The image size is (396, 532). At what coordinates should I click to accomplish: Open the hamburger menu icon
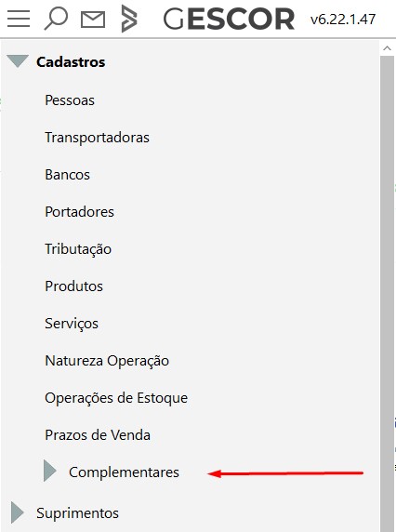click(x=19, y=19)
